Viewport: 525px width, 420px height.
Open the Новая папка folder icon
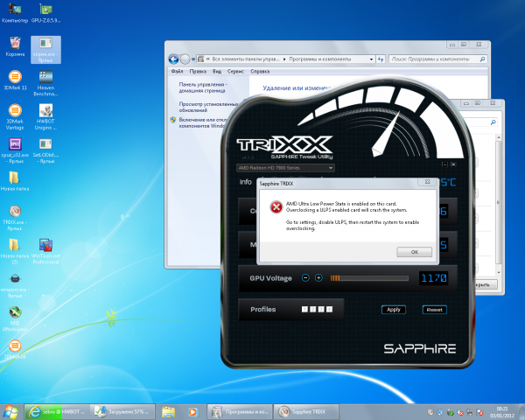point(15,181)
